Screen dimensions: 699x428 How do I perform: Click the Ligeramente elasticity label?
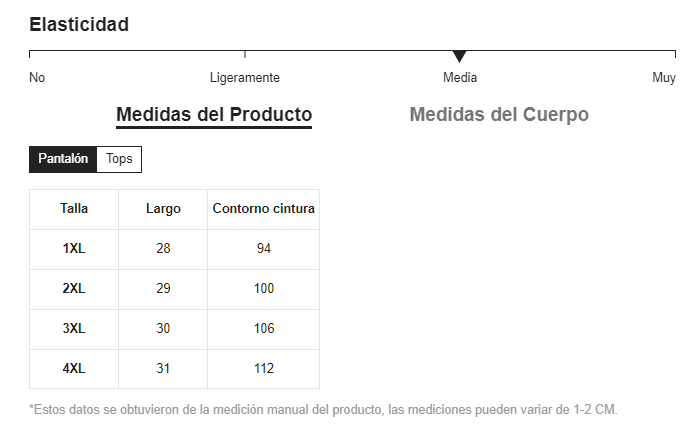point(245,78)
